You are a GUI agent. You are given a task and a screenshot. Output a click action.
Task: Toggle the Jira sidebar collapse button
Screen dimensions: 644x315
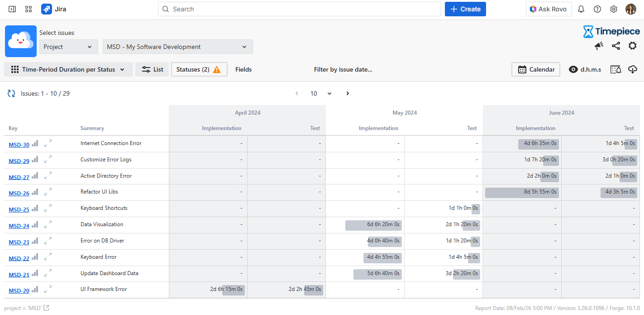point(12,9)
